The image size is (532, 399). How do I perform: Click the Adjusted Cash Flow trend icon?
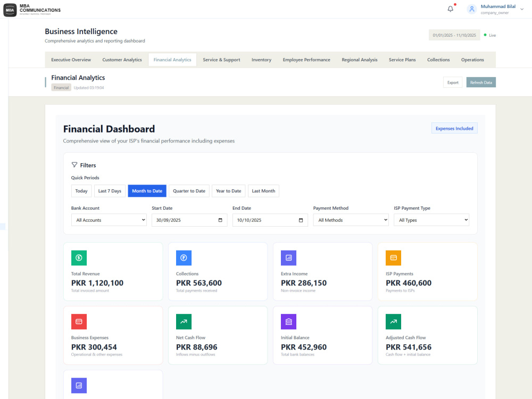[393, 322]
